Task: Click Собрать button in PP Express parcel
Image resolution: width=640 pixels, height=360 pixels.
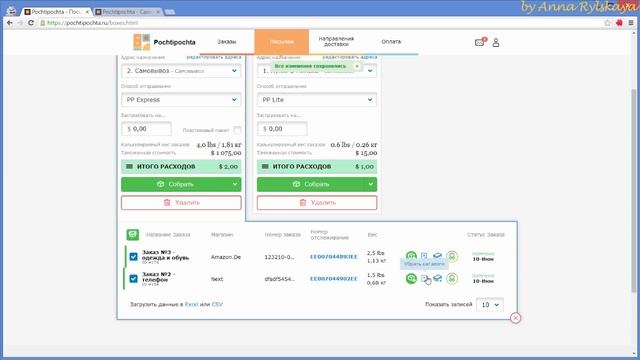Action: tap(176, 184)
